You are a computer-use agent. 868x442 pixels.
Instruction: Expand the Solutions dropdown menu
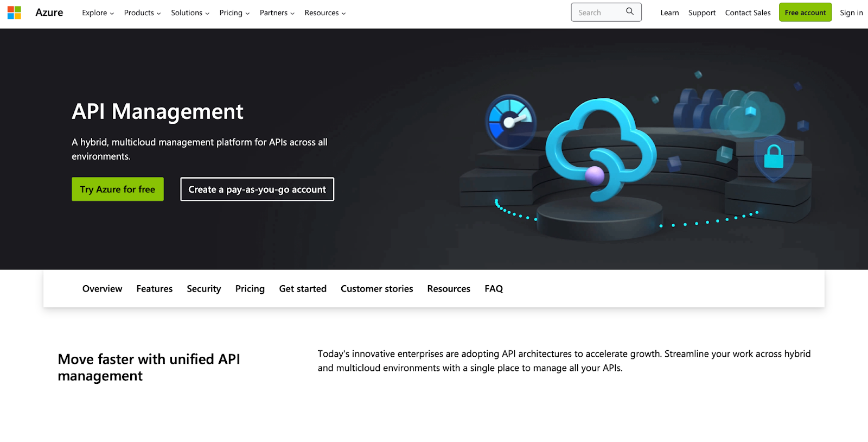click(x=190, y=13)
